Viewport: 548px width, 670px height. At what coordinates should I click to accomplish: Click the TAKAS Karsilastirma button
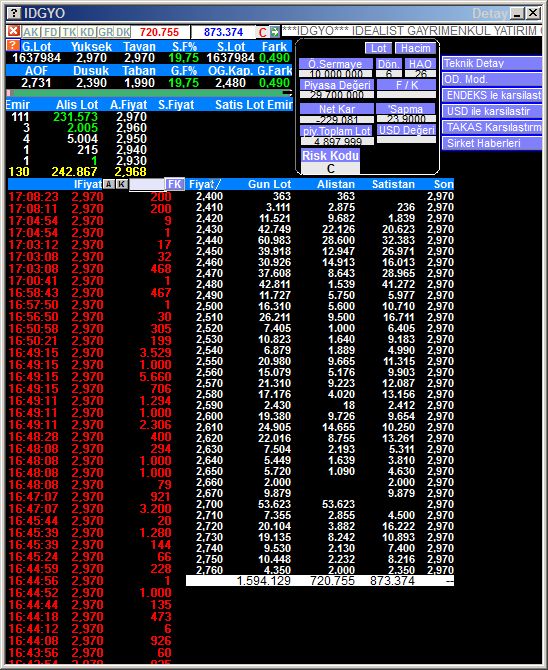point(492,127)
